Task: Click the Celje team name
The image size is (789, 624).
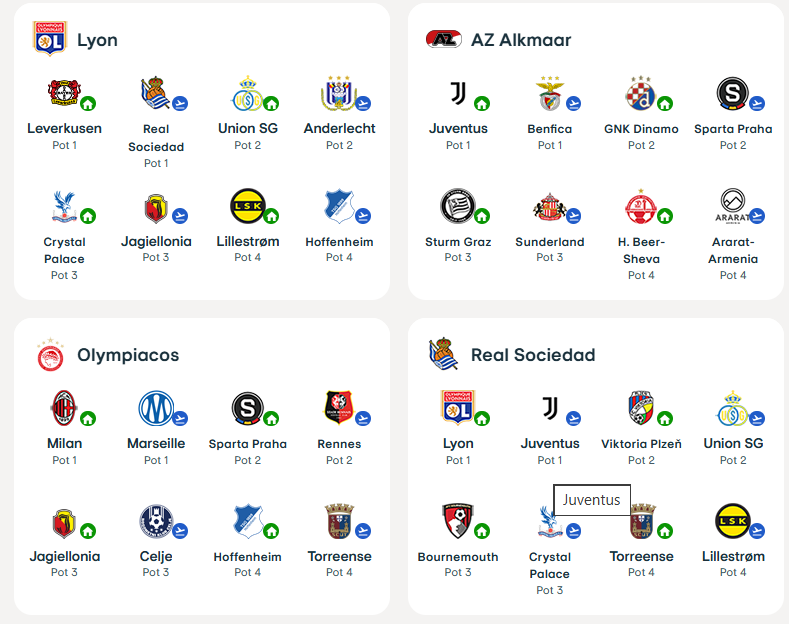Action: [156, 557]
